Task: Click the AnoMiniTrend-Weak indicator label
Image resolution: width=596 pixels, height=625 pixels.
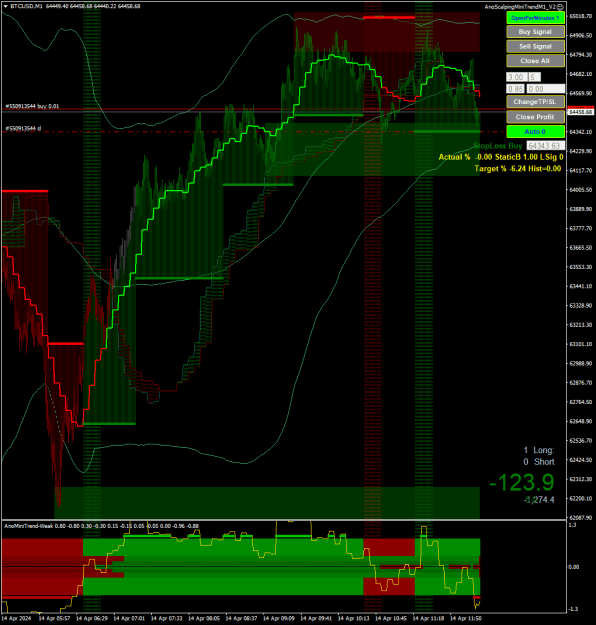Action: pos(28,526)
